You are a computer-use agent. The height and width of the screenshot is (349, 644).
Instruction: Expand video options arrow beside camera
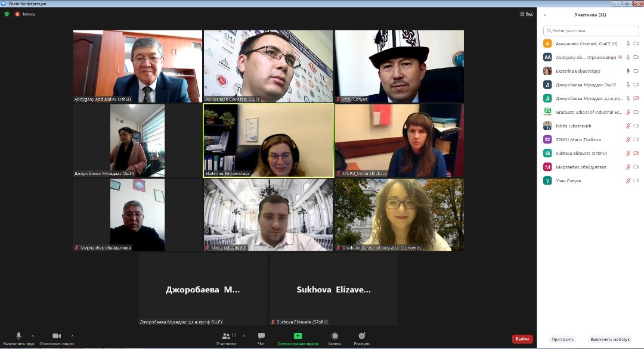73,336
